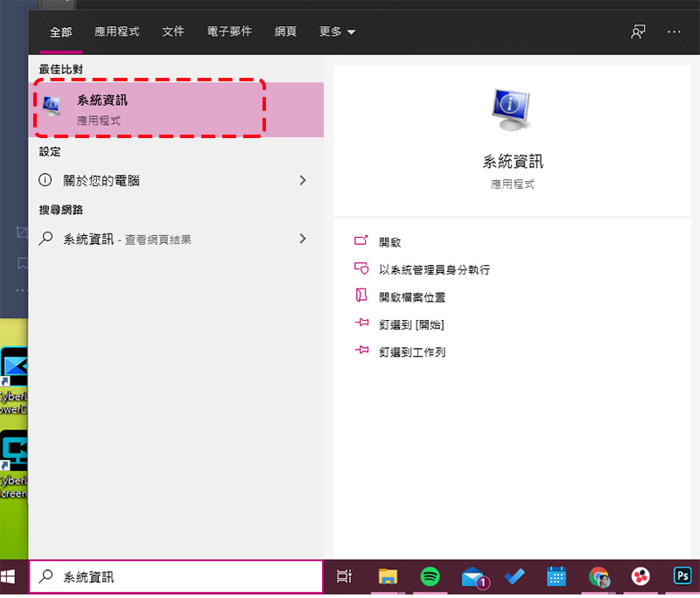The height and width of the screenshot is (598, 700).
Task: Click the search box containing 系統資訊
Action: 176,577
